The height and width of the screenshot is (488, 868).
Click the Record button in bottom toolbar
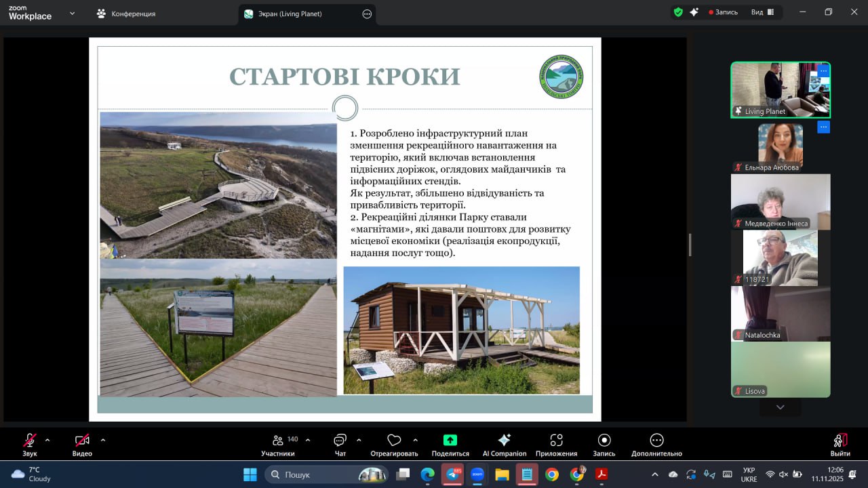click(x=604, y=444)
